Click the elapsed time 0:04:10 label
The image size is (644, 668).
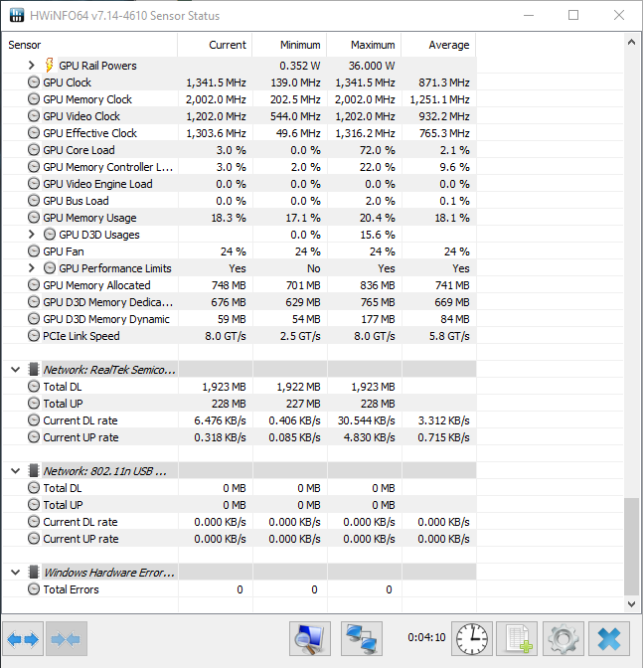pyautogui.click(x=426, y=637)
